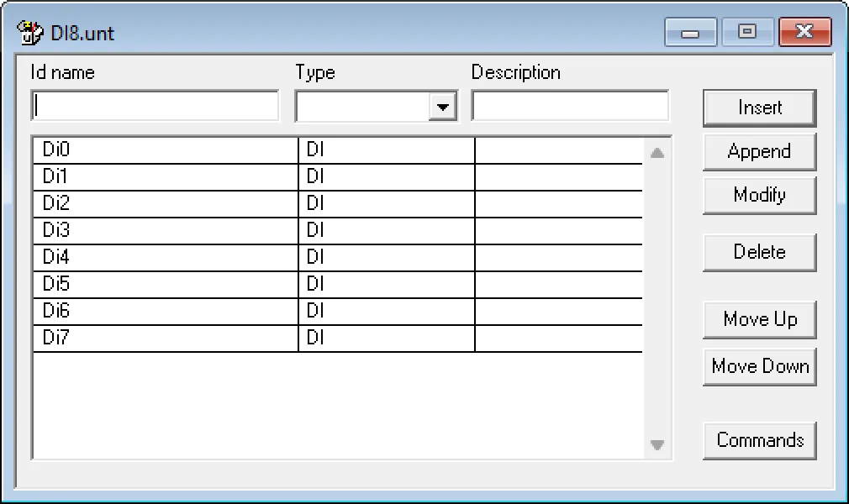Viewport: 849px width, 504px height.
Task: Click the Move Up button
Action: tap(758, 319)
